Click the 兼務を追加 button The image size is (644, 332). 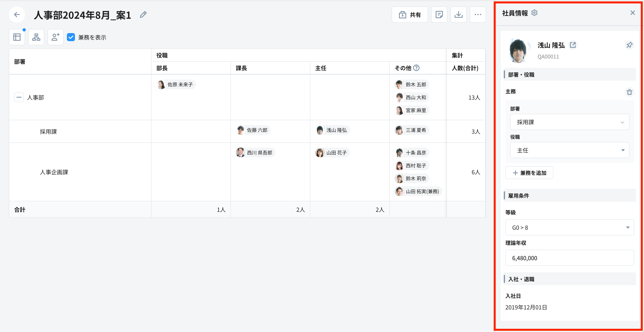(x=529, y=173)
